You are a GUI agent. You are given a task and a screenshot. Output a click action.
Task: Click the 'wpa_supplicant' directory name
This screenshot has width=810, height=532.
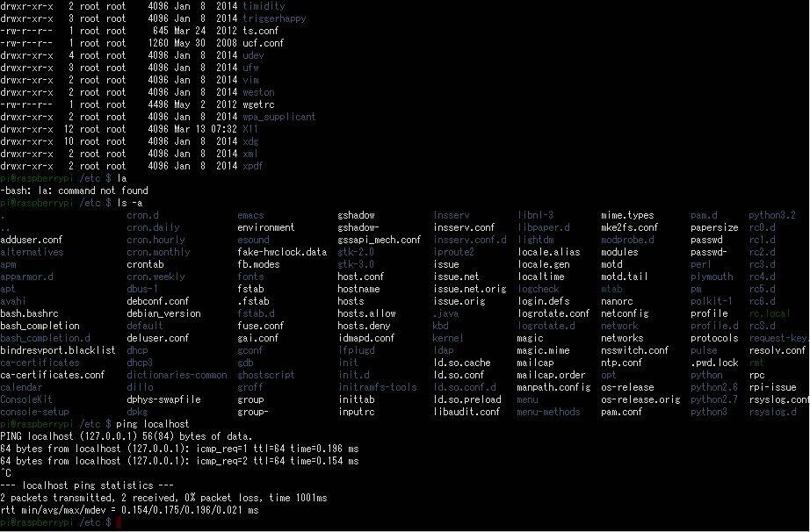point(279,117)
